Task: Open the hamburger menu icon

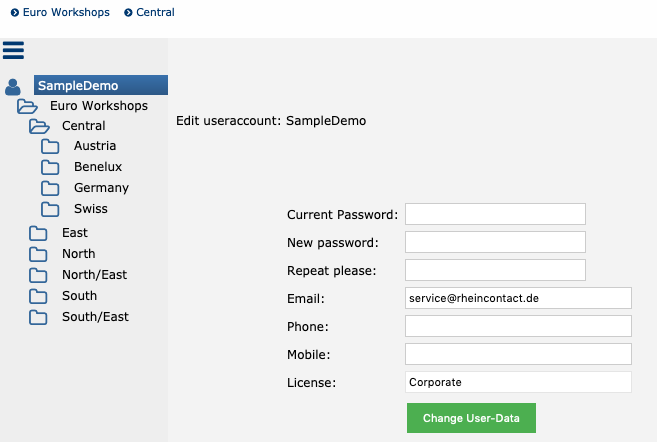Action: (x=14, y=50)
